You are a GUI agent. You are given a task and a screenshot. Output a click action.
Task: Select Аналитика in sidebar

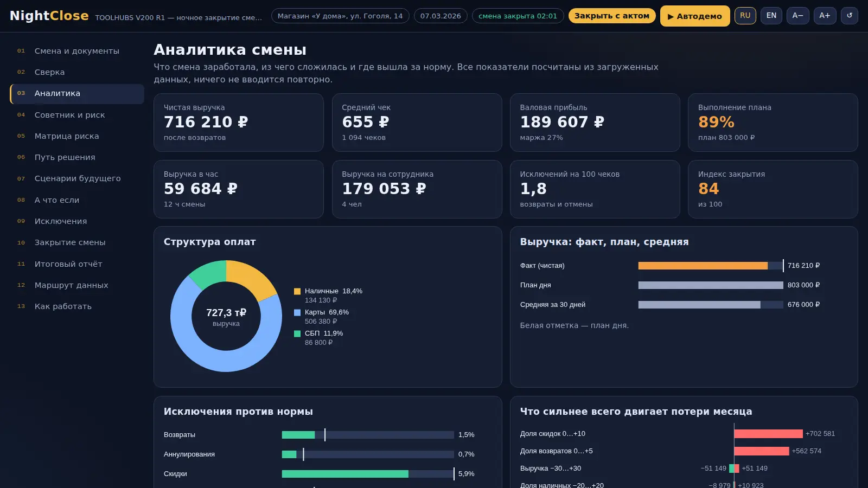(77, 93)
